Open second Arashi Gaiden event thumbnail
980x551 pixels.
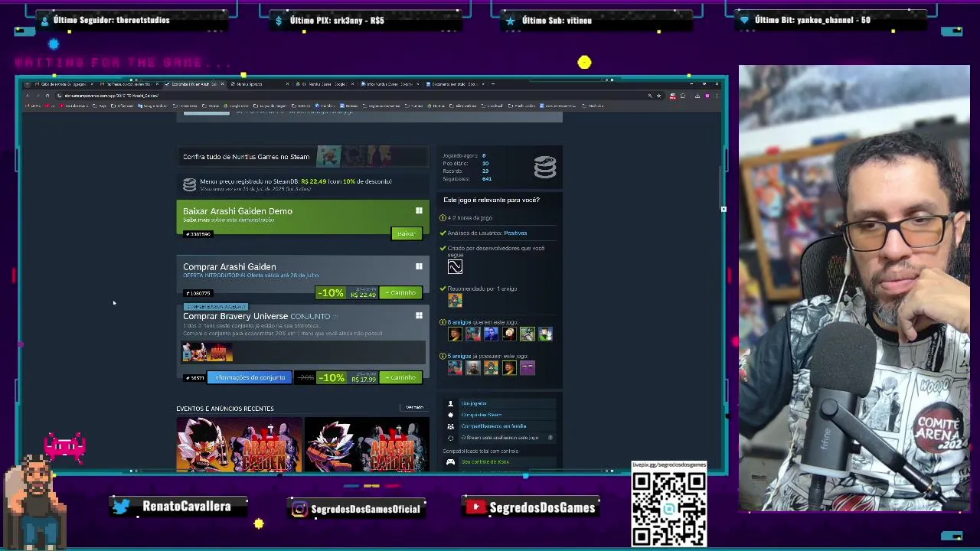coord(367,444)
